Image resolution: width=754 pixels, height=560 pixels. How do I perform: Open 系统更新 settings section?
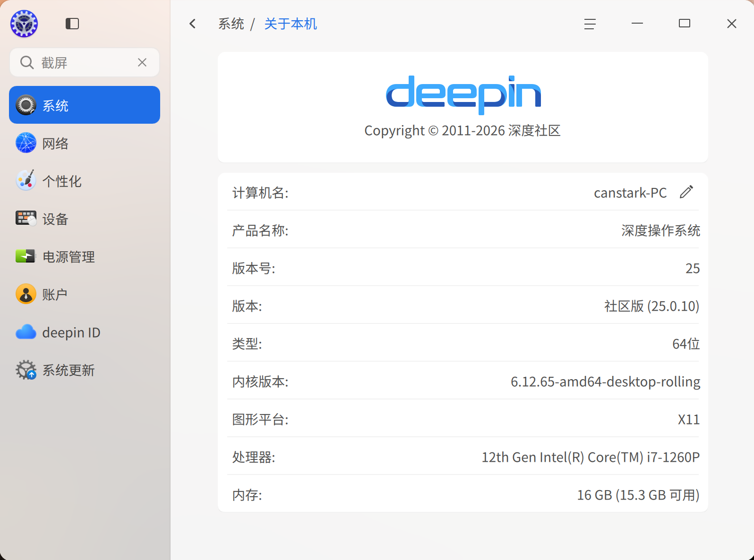85,369
